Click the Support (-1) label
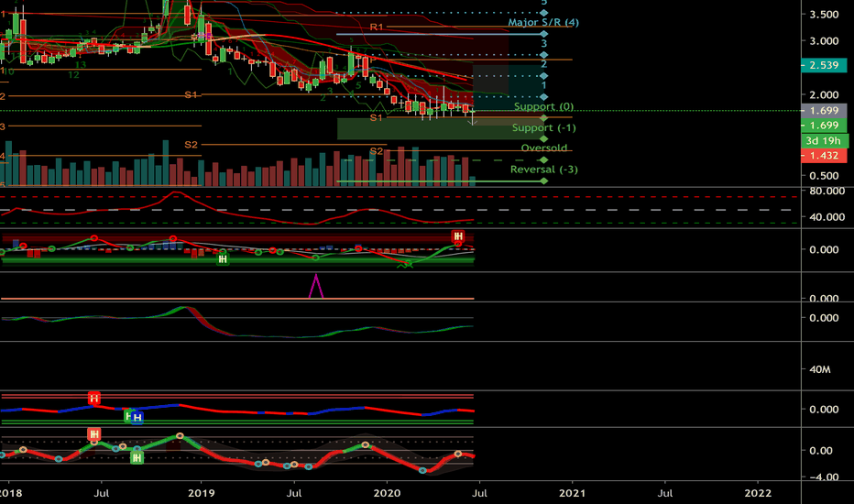 [x=543, y=127]
